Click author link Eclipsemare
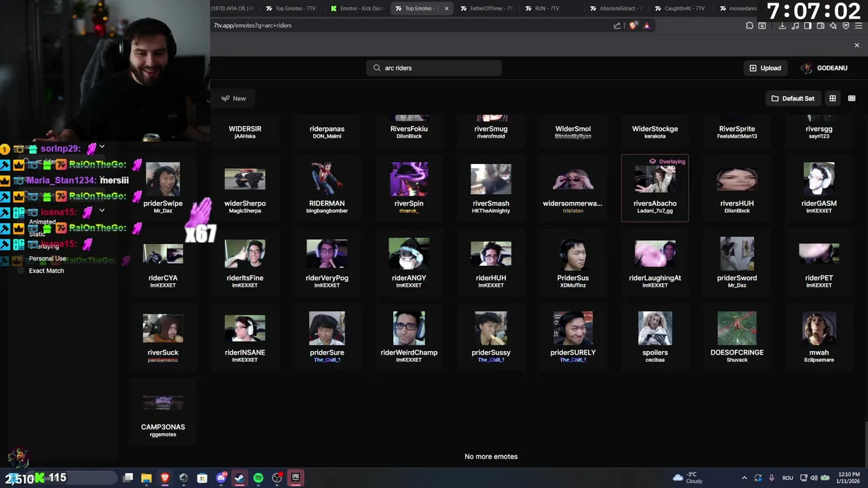This screenshot has height=488, width=868. tap(819, 360)
